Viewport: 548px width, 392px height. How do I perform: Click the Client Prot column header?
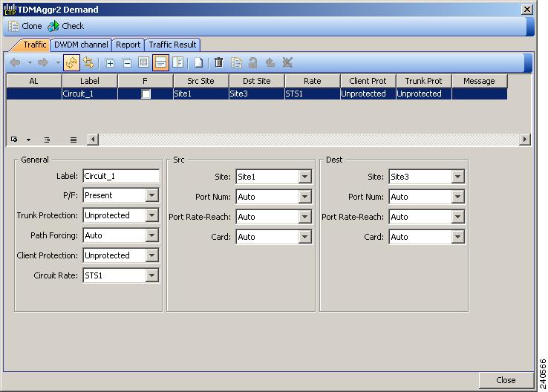click(x=368, y=81)
